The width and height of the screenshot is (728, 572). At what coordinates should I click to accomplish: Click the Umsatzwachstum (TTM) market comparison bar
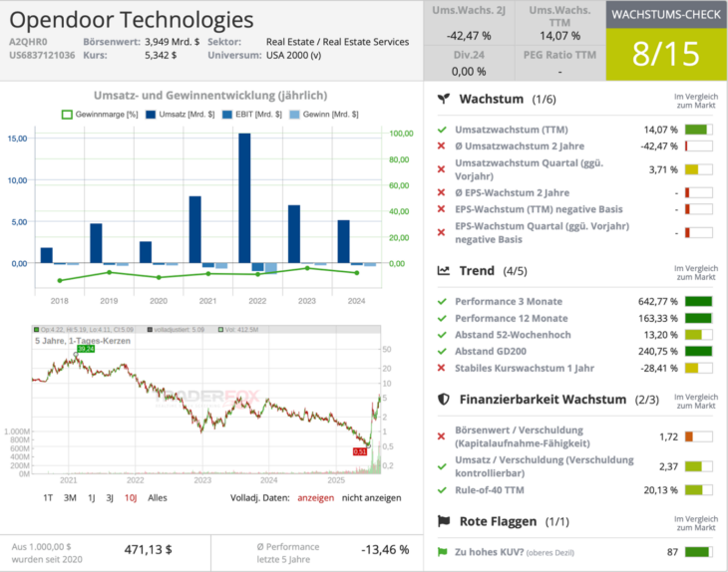[x=699, y=130]
